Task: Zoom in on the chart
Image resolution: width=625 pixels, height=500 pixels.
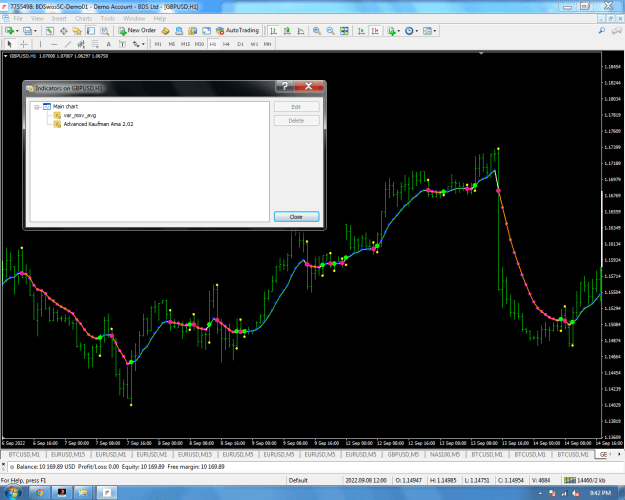Action: tap(317, 31)
